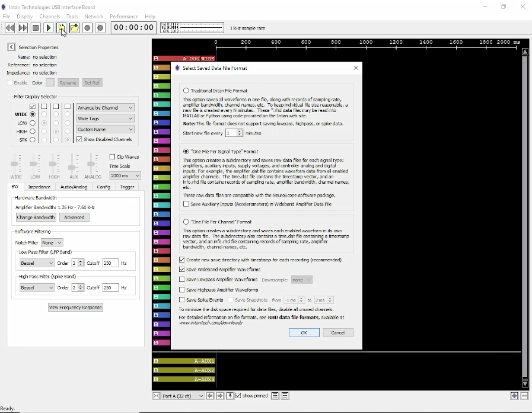Viewport: 532px width, 413px height.
Task: Select Traditional Intan File Format option
Action: click(x=186, y=91)
